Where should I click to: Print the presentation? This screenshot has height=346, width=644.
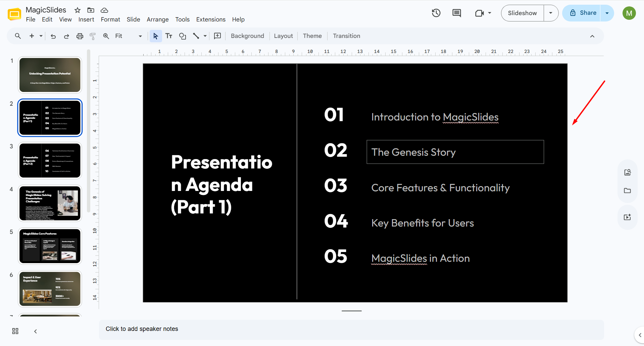80,36
